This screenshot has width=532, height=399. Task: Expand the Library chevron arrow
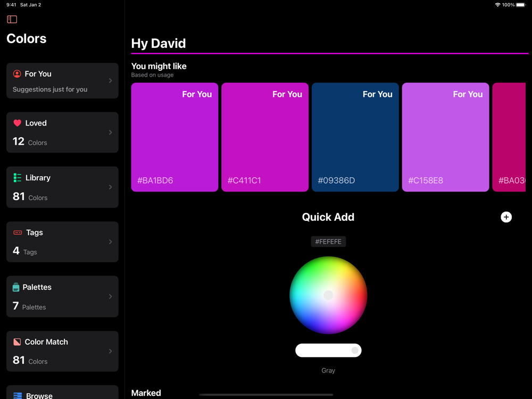coord(110,187)
